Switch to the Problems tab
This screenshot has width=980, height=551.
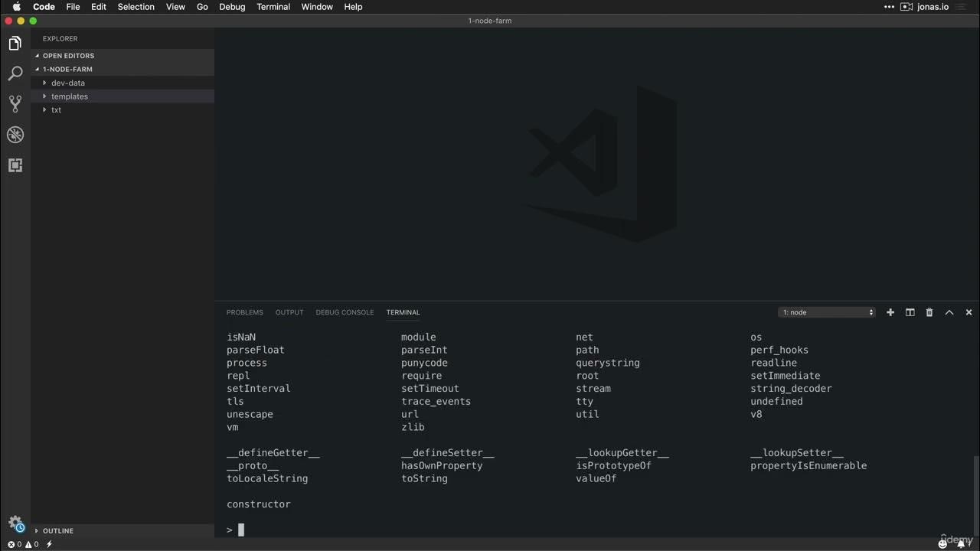tap(244, 312)
